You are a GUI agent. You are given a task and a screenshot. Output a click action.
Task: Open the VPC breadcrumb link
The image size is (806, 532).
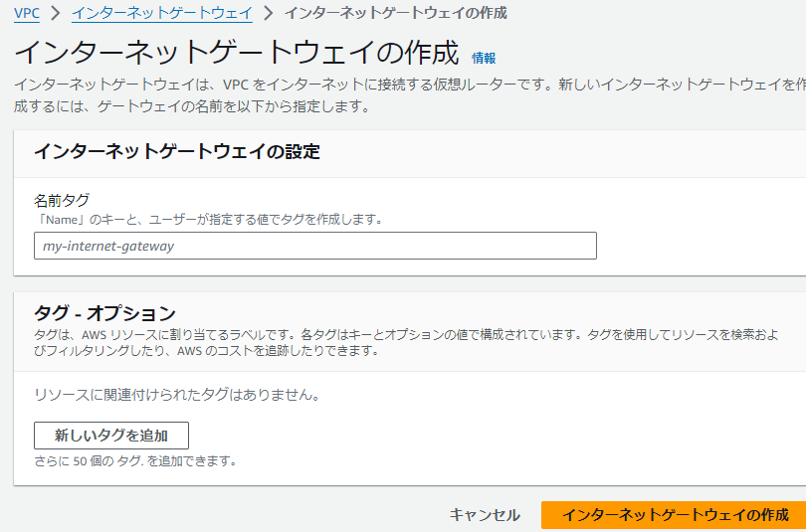coord(27,13)
